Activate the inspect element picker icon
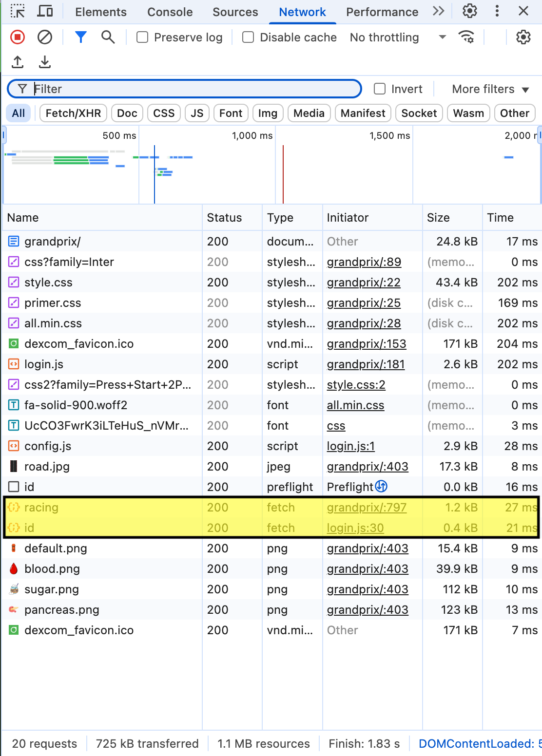 pyautogui.click(x=18, y=11)
